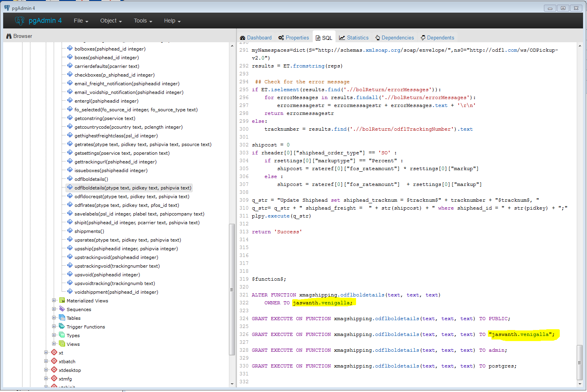Click the Sequences node icon
The image size is (587, 392).
tap(62, 309)
